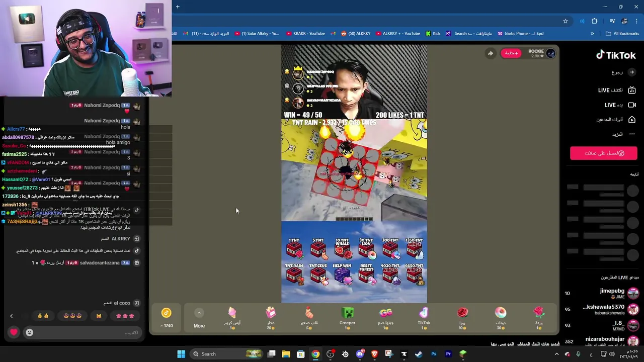644x362 pixels.
Task: Open the (50) ALKRKY Reddit bookmark
Action: pyautogui.click(x=356, y=34)
